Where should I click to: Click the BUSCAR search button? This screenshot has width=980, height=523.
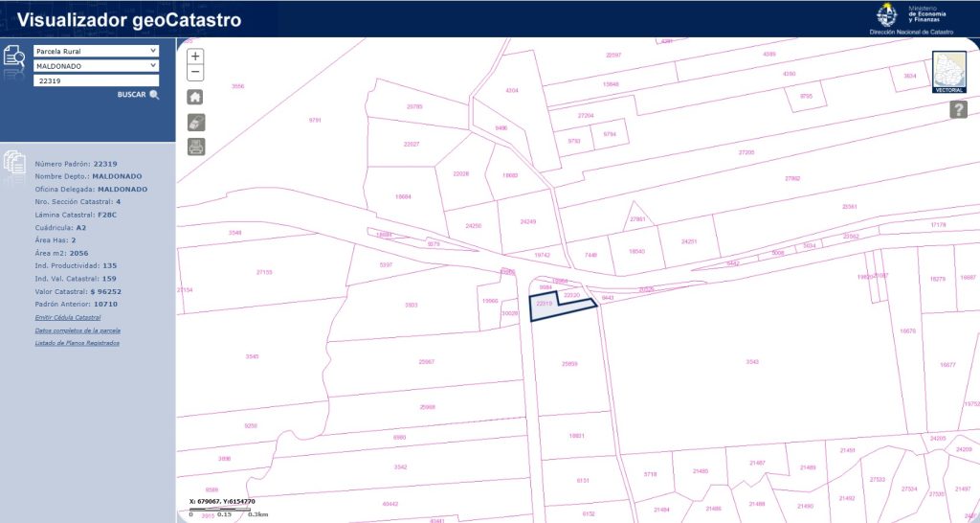[x=138, y=95]
